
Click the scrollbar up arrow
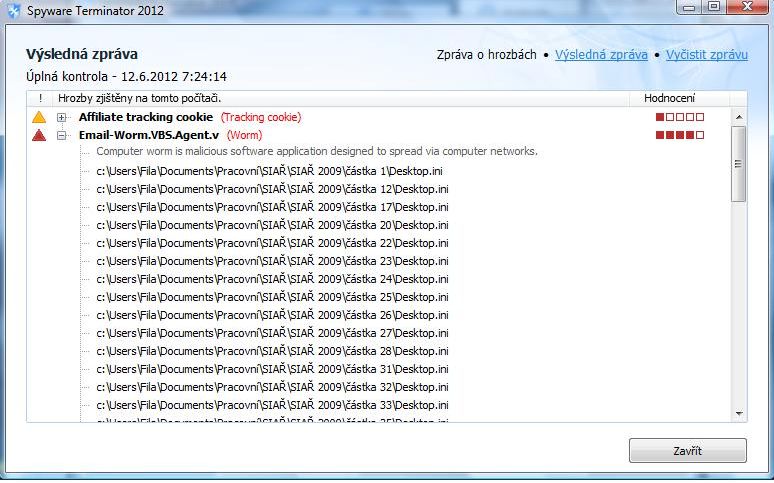click(739, 117)
